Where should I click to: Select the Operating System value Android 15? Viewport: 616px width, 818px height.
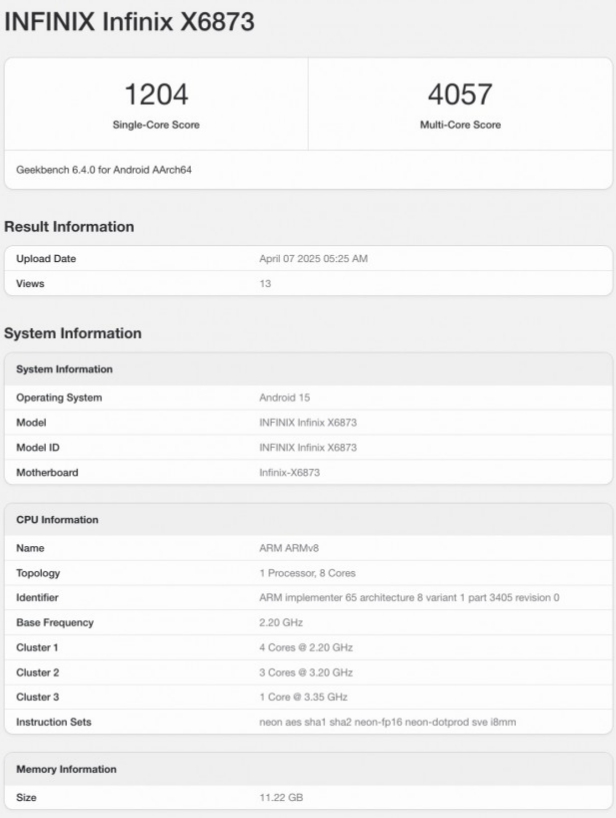[x=284, y=398]
